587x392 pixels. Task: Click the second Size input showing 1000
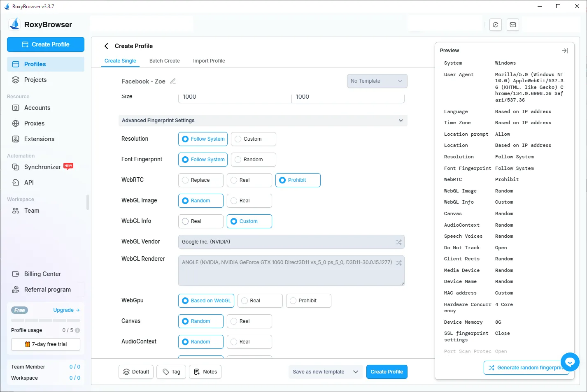(x=348, y=97)
